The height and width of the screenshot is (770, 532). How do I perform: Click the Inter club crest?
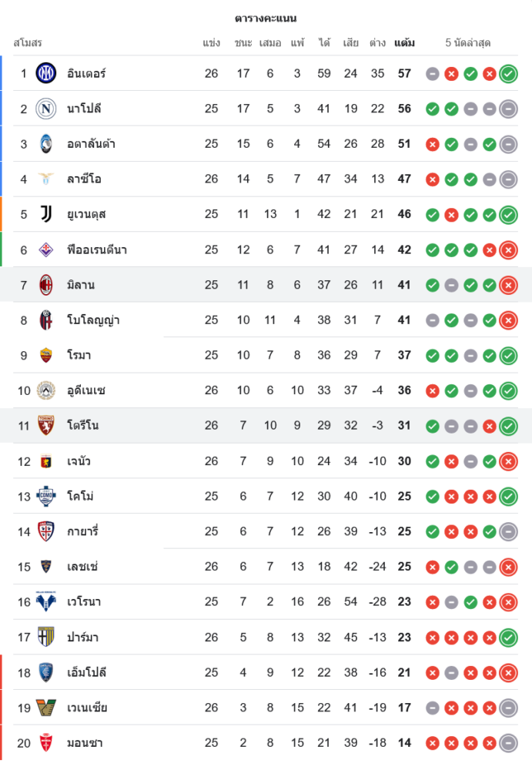46,74
